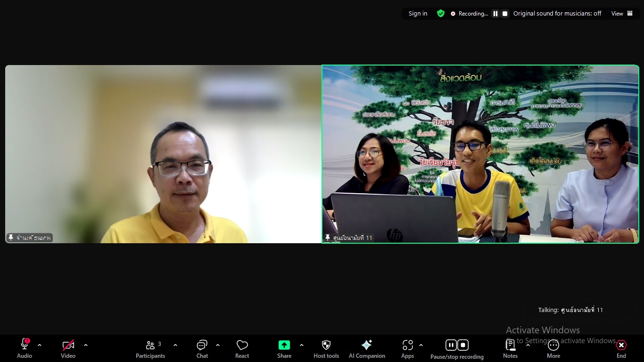This screenshot has height=362, width=644.
Task: Open the Apps panel
Action: [x=408, y=349]
